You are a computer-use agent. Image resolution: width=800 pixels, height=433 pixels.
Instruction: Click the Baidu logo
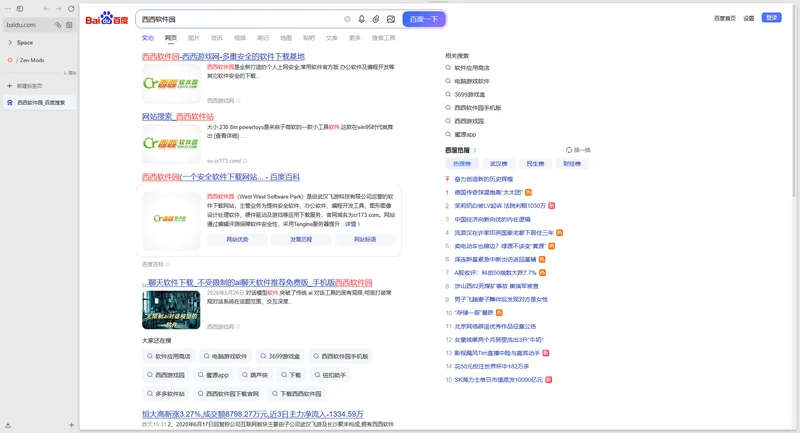107,19
